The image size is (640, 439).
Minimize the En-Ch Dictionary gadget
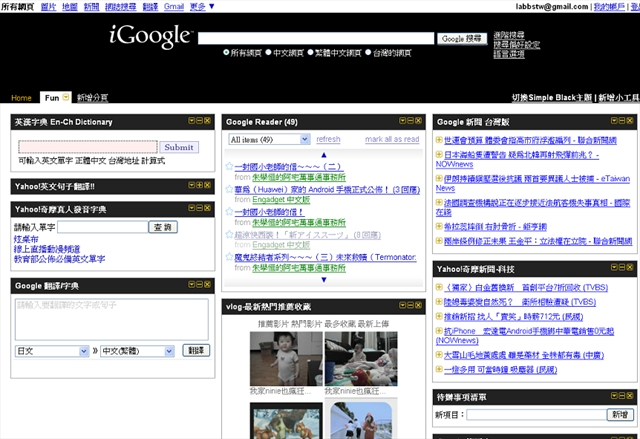coord(200,120)
